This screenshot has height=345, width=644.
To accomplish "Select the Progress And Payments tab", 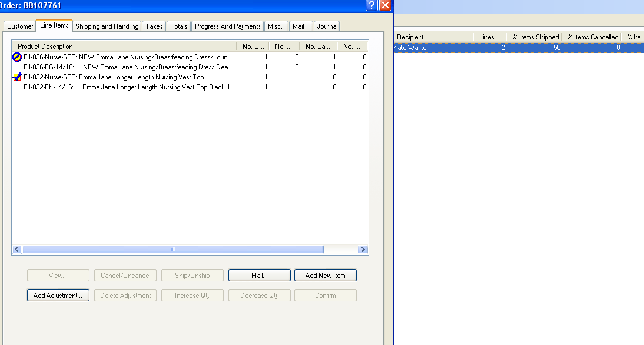I will point(228,26).
